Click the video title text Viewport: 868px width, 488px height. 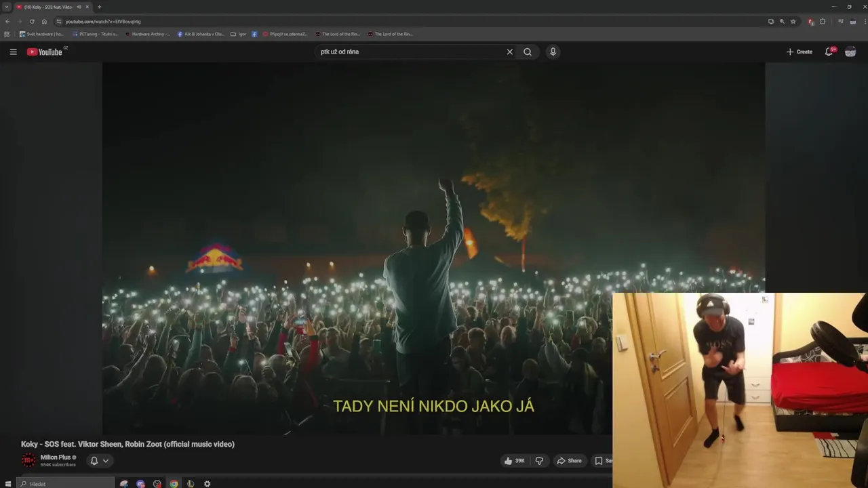coord(127,444)
